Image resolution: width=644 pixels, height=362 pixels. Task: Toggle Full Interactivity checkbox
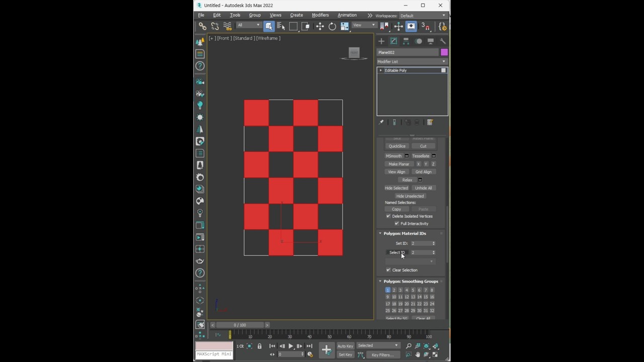tap(397, 224)
